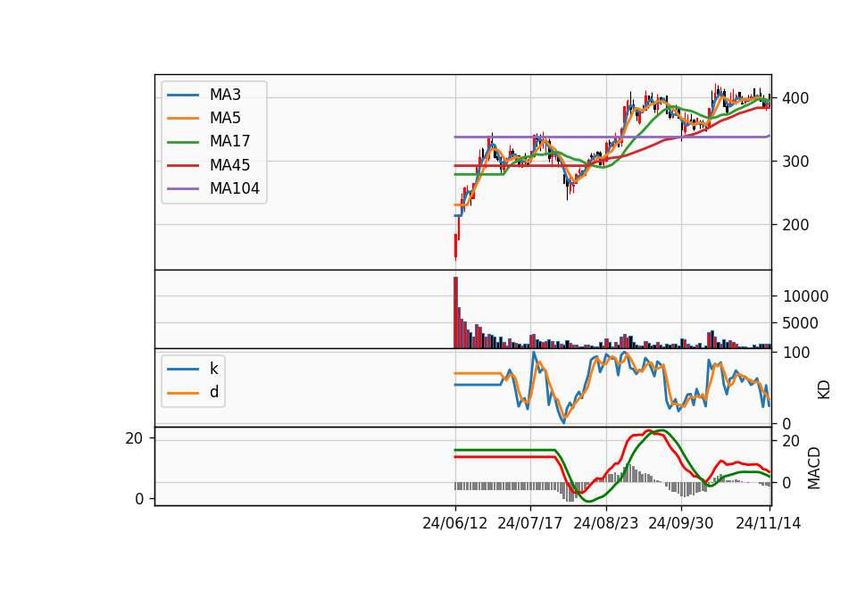857x616 pixels.
Task: Click the purple MA104 legend line sample
Action: tap(183, 189)
